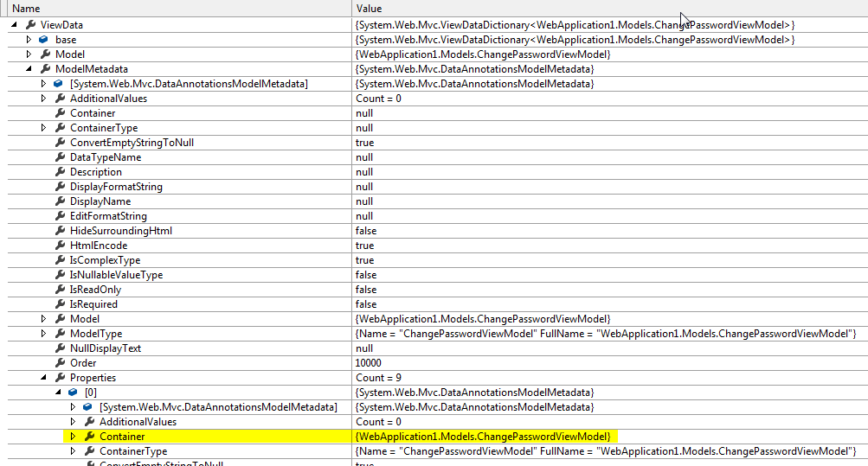The image size is (868, 466).
Task: Collapse the ViewData root node
Action: coord(15,24)
